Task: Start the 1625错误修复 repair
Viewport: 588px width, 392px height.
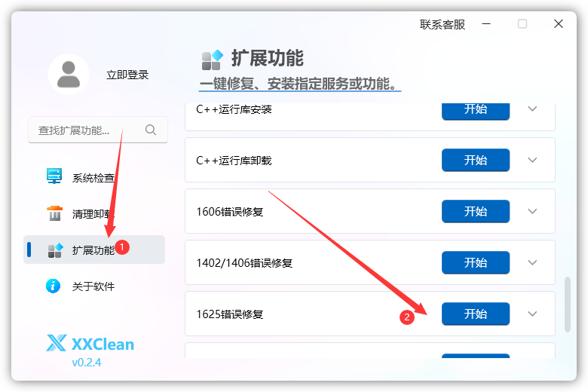Action: pos(475,314)
